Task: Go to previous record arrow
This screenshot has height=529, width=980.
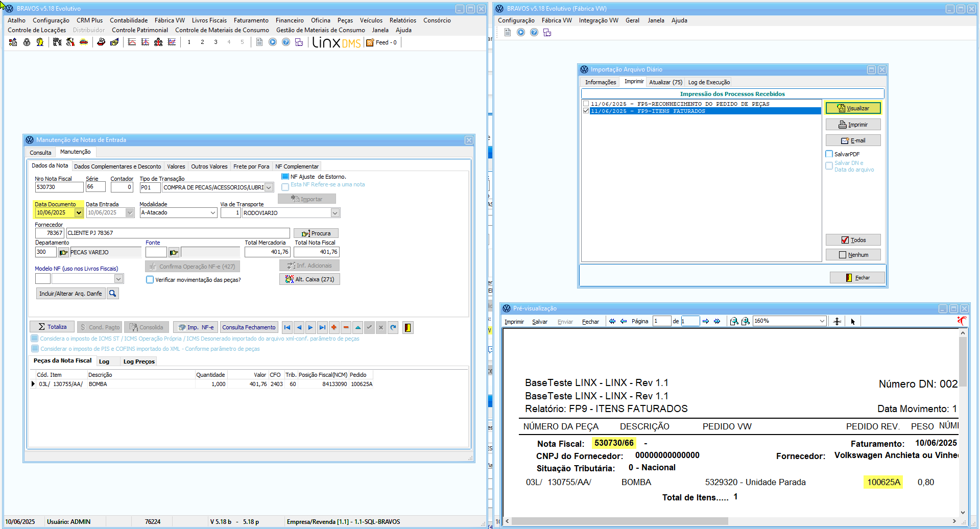Action: pos(299,327)
